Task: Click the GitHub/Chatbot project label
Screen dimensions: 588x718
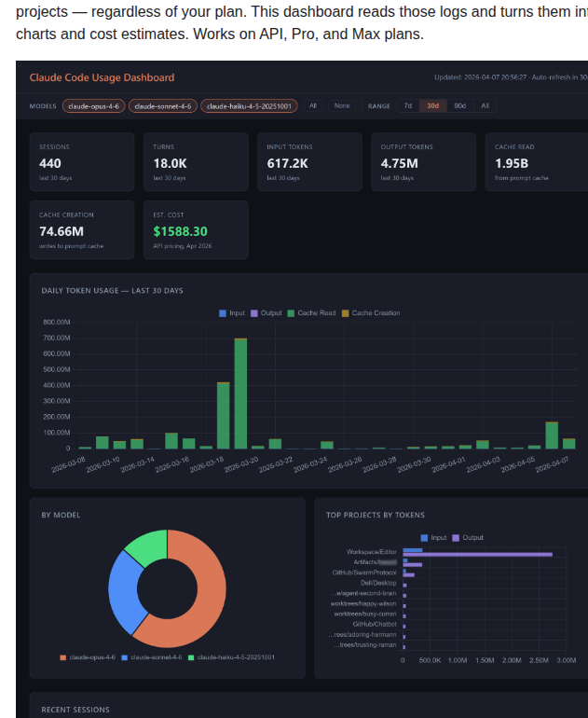Action: (x=375, y=625)
